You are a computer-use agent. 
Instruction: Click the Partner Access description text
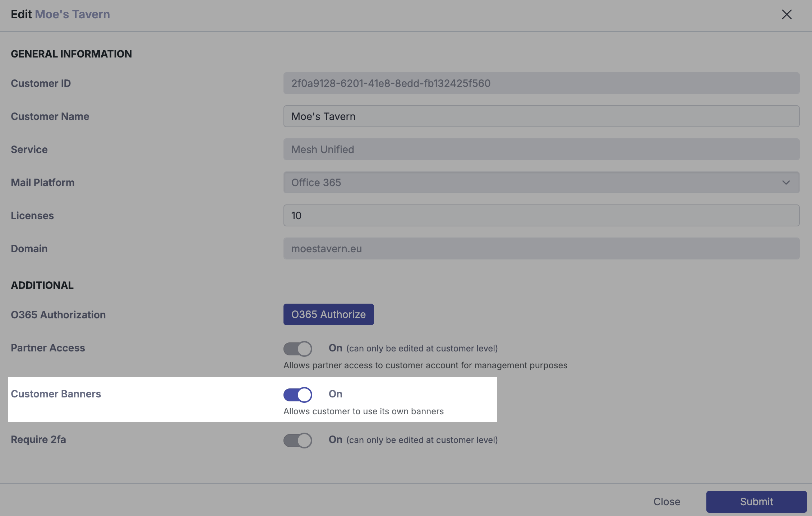[425, 365]
